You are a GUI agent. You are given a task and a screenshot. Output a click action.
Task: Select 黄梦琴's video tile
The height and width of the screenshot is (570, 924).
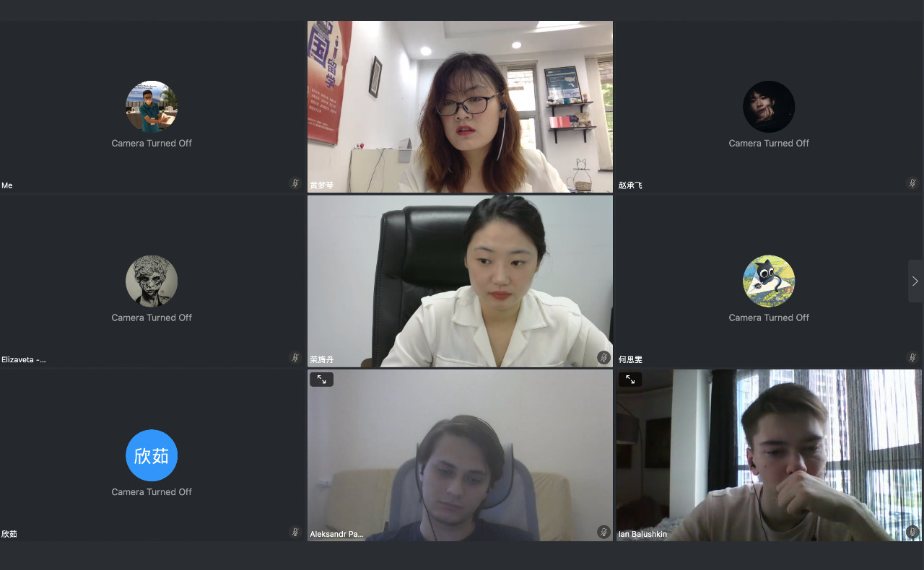(460, 107)
